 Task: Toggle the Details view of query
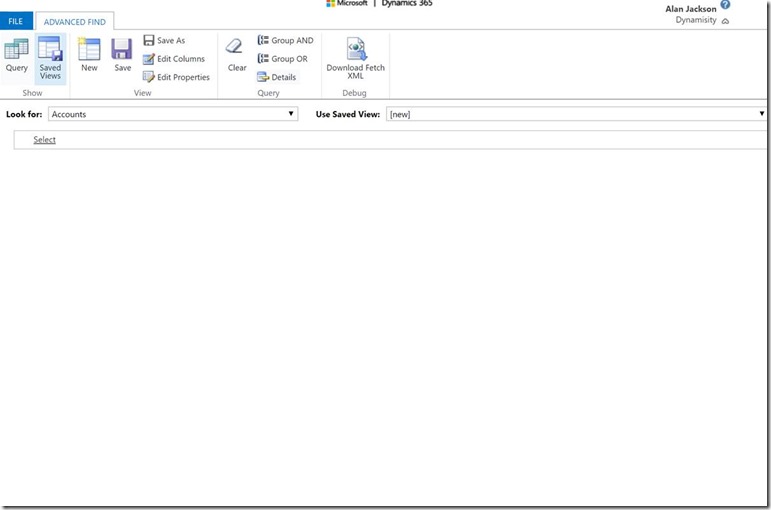pos(277,77)
